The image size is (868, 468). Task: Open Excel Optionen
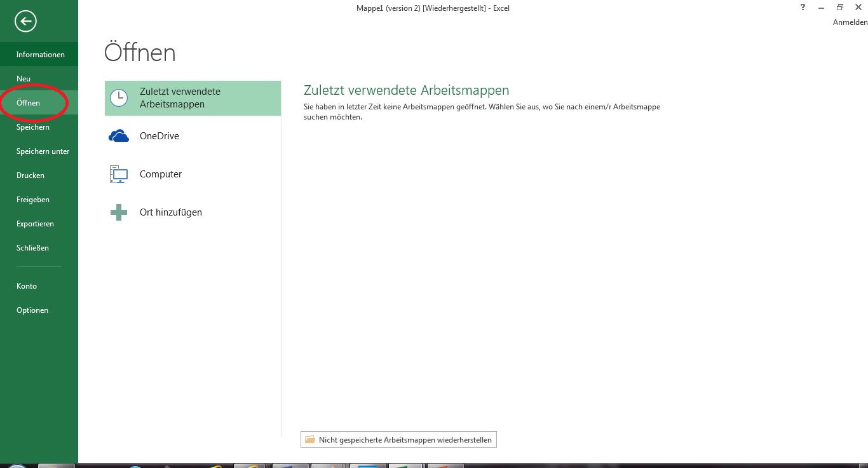tap(32, 310)
